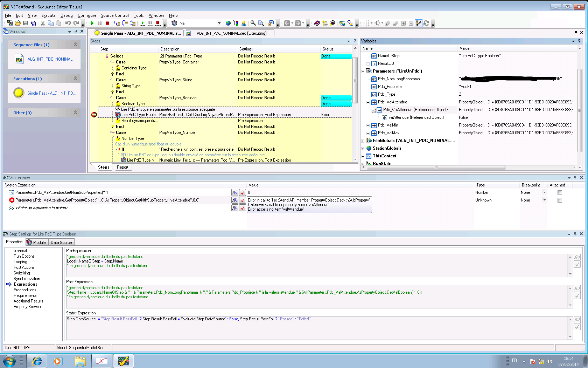The width and height of the screenshot is (588, 368).
Task: Open the Data Source tab
Action: click(61, 242)
